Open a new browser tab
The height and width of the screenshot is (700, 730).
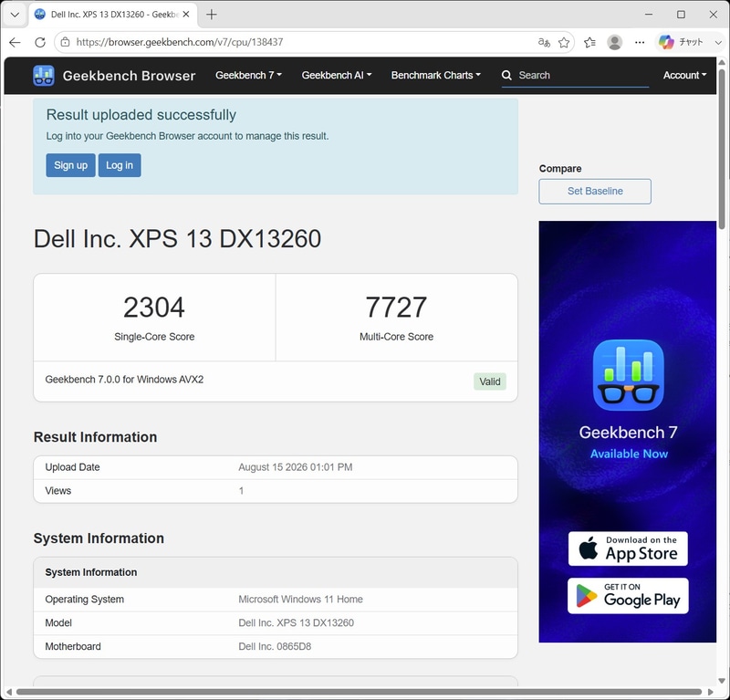212,15
